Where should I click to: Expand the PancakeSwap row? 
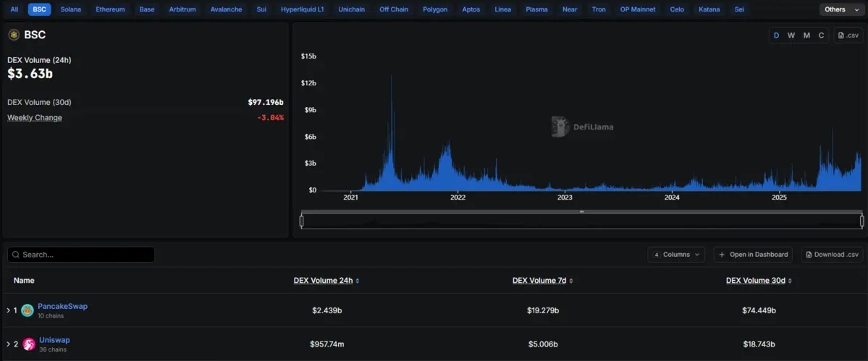8,310
